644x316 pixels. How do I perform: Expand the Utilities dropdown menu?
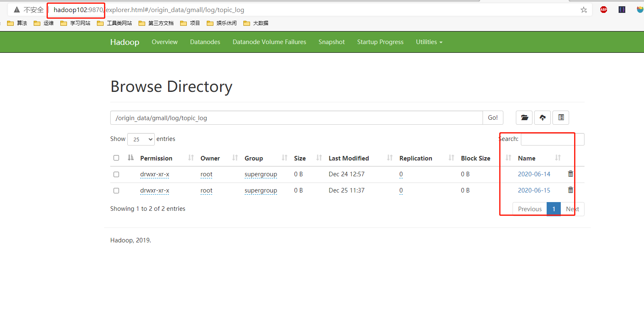pos(429,42)
